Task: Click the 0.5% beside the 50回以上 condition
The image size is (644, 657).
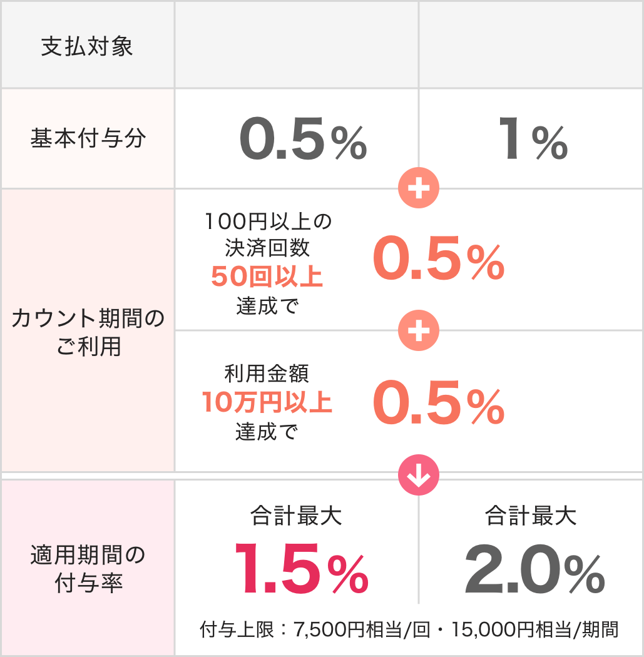Action: click(438, 261)
